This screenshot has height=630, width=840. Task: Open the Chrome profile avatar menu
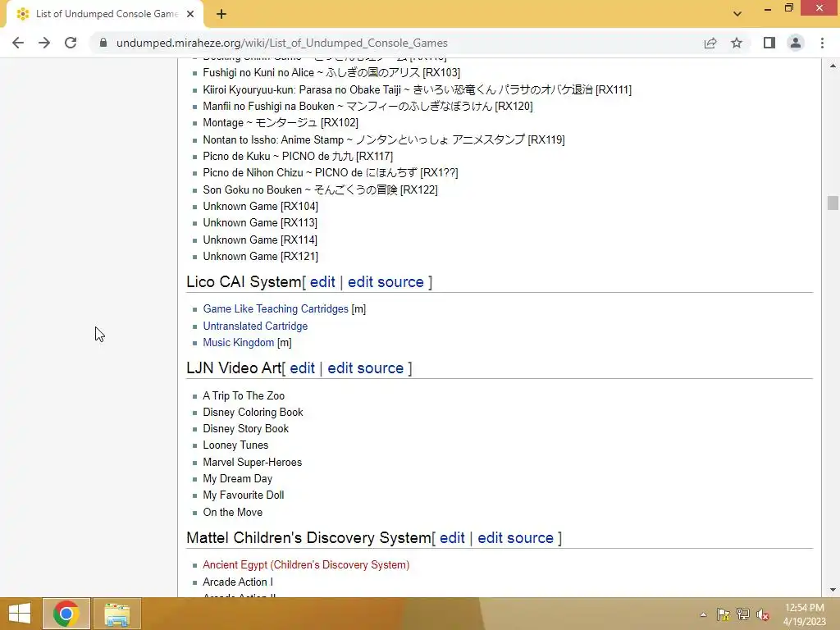[x=796, y=43]
